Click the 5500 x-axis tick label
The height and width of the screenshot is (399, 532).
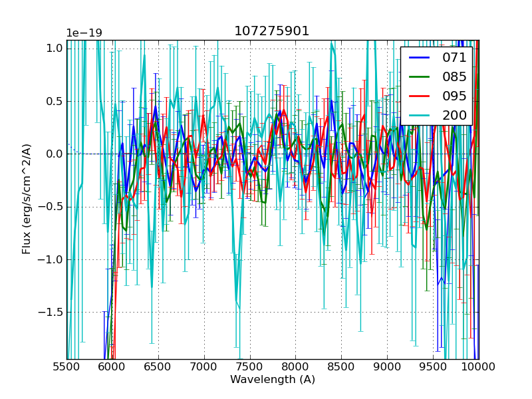66,366
